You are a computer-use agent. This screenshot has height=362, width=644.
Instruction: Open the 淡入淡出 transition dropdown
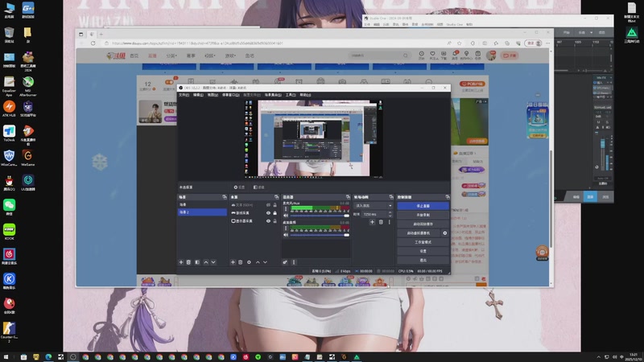373,206
